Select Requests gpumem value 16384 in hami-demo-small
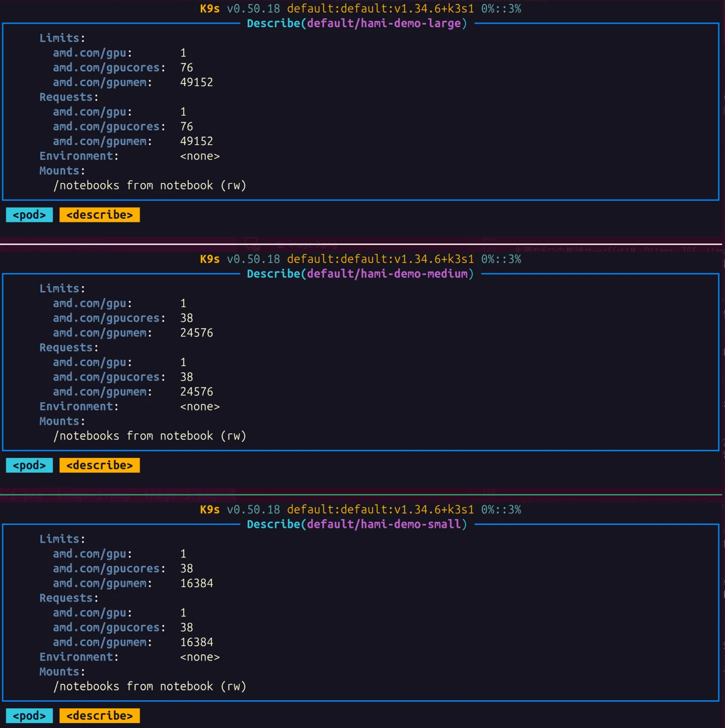 (197, 642)
